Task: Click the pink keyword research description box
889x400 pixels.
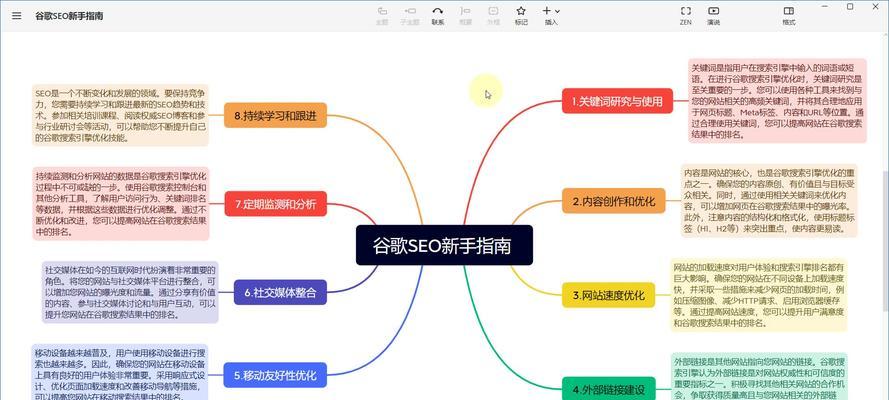Action: click(777, 101)
